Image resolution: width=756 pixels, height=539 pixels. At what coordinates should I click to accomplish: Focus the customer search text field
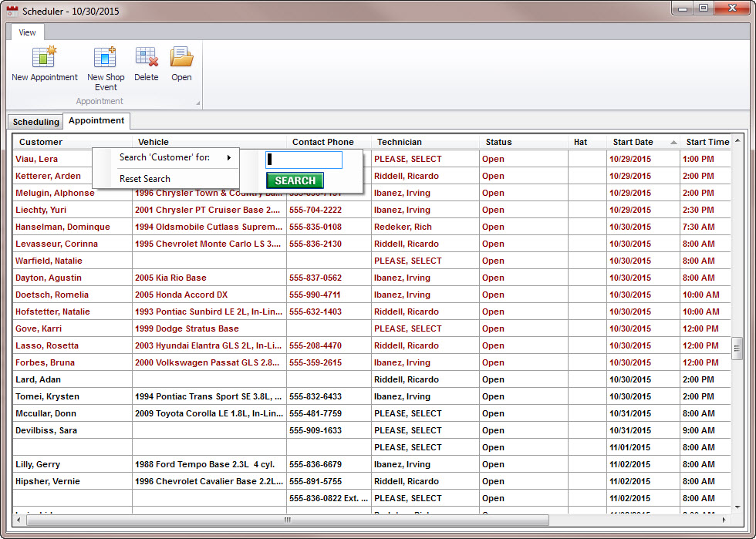click(304, 160)
